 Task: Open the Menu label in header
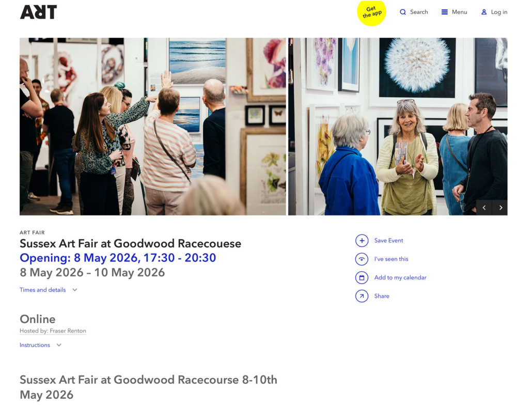coord(459,12)
